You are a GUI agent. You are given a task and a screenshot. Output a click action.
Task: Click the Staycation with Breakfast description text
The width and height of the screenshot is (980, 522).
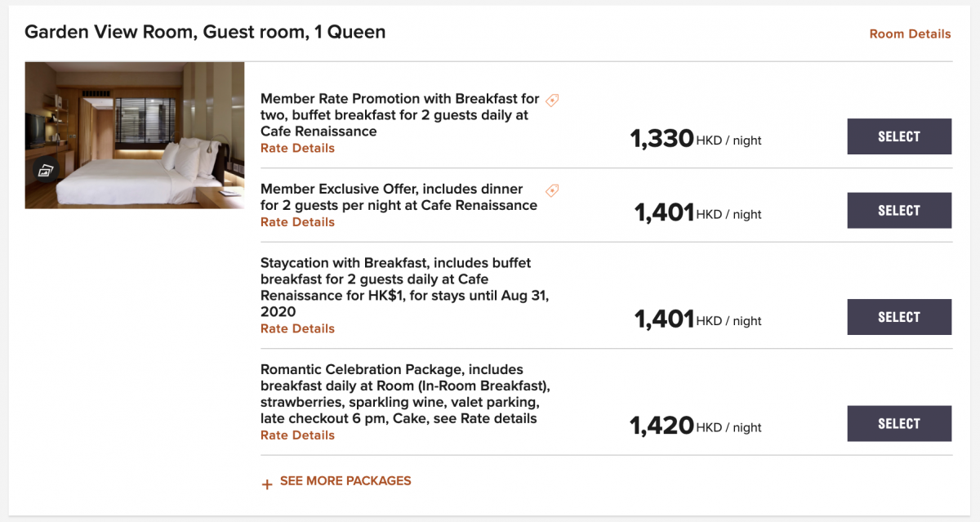click(404, 287)
